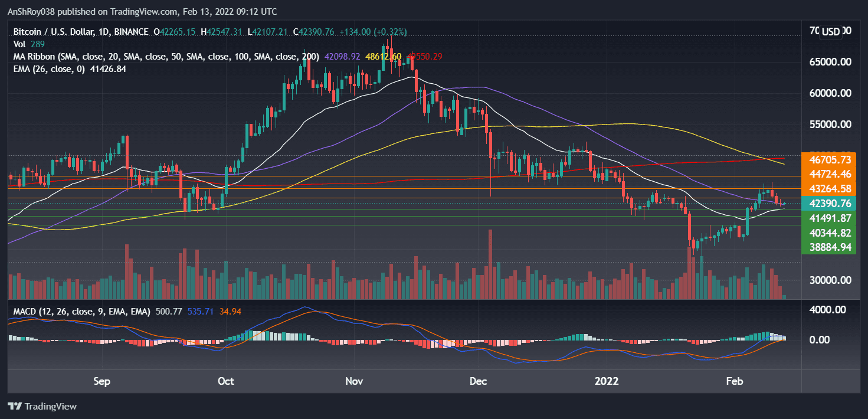The image size is (868, 419).
Task: Select the Nov label on the time axis
Action: click(x=354, y=381)
